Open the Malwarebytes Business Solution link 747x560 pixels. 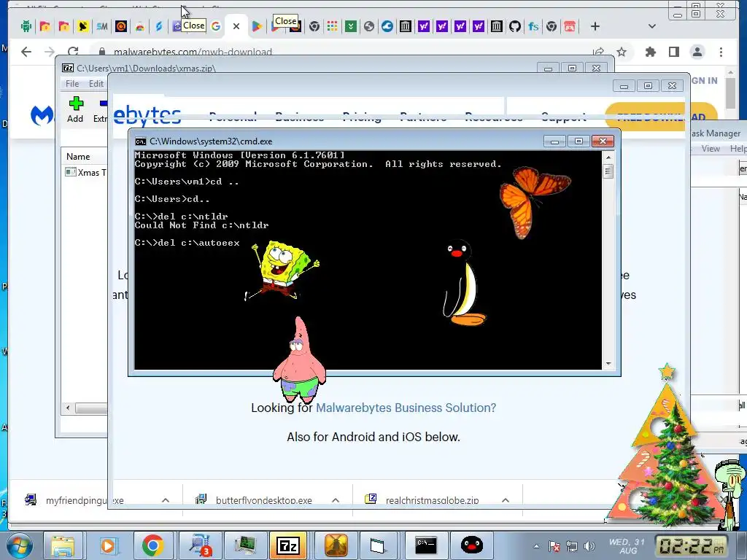tap(406, 408)
